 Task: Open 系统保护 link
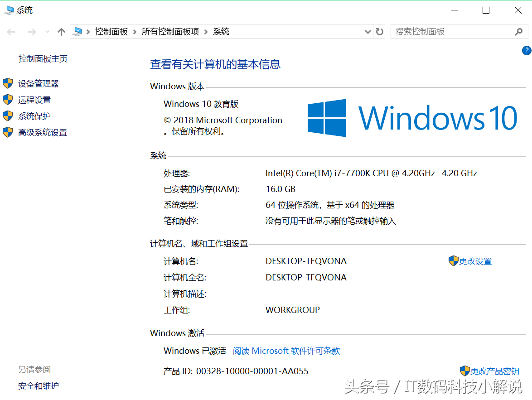34,116
